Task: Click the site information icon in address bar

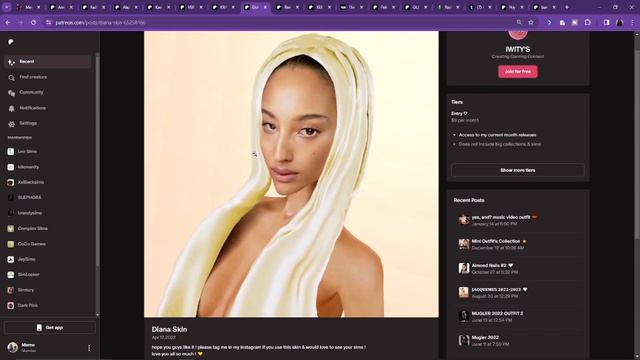Action: (x=49, y=22)
